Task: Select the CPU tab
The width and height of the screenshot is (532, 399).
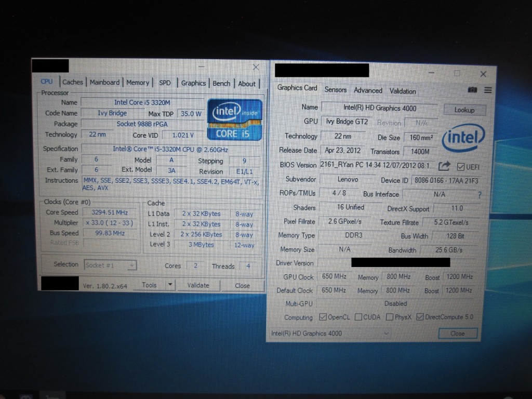Action: 47,82
